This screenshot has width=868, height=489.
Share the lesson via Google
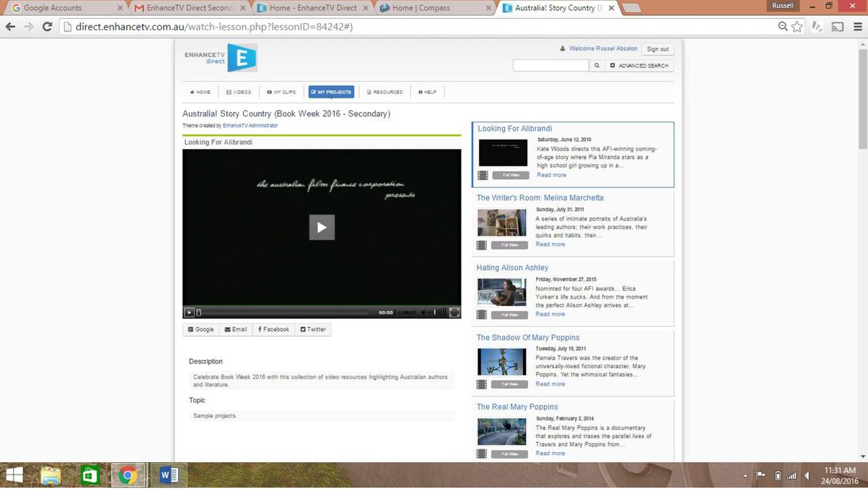coord(201,329)
